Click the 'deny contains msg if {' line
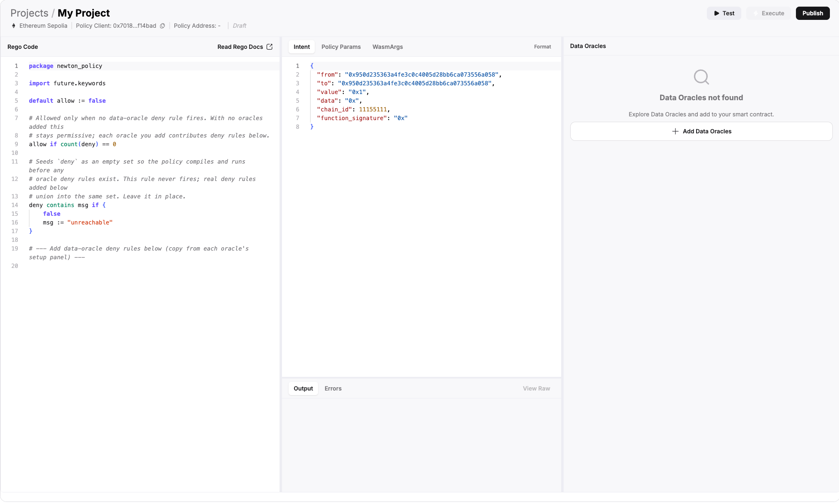Screen dimensions: 839x504 point(67,205)
